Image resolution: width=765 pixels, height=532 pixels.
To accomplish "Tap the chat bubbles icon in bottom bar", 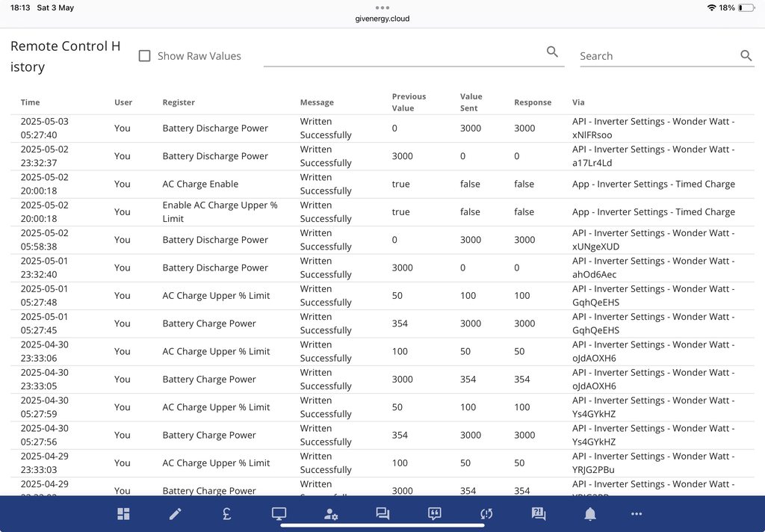I will click(382, 514).
